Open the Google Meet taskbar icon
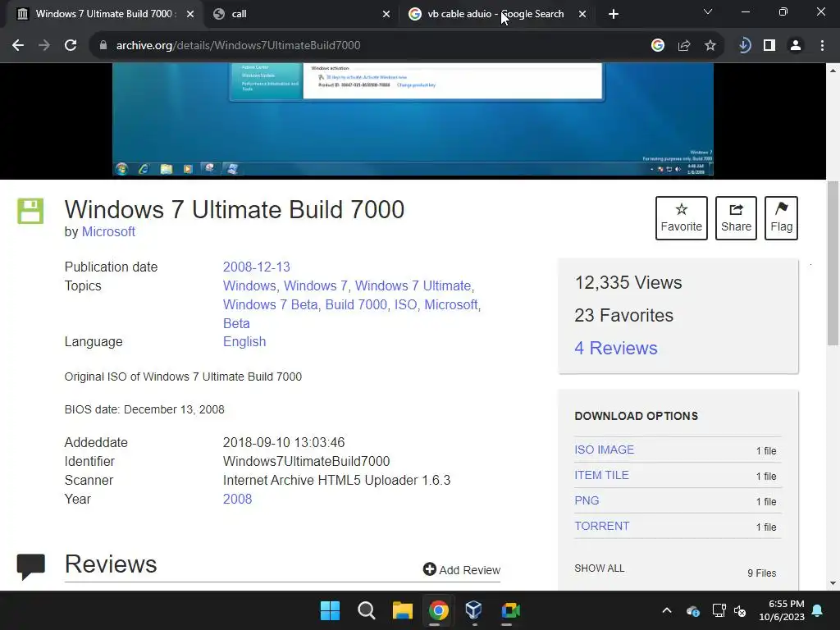Screen dimensions: 840x630 pyautogui.click(x=510, y=610)
